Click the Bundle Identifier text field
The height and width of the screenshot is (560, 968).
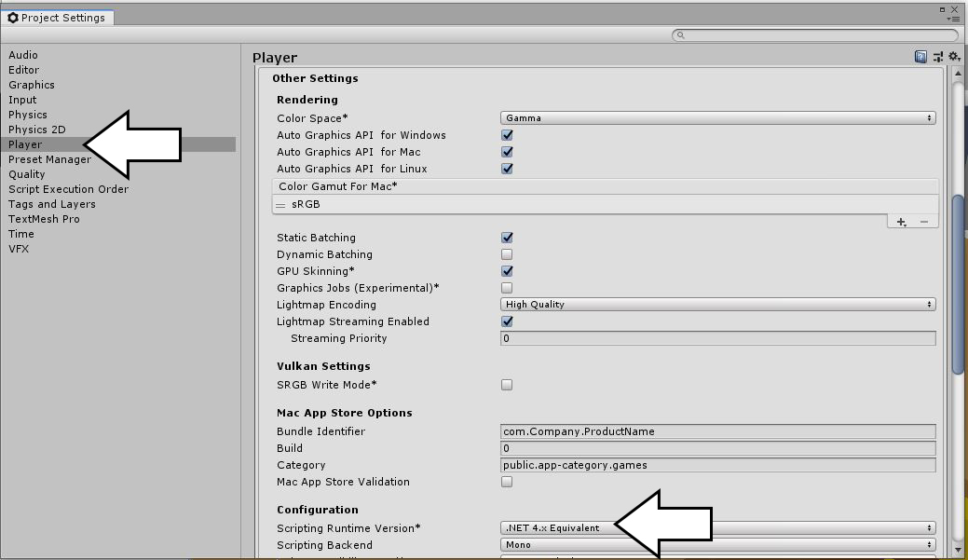click(x=717, y=431)
